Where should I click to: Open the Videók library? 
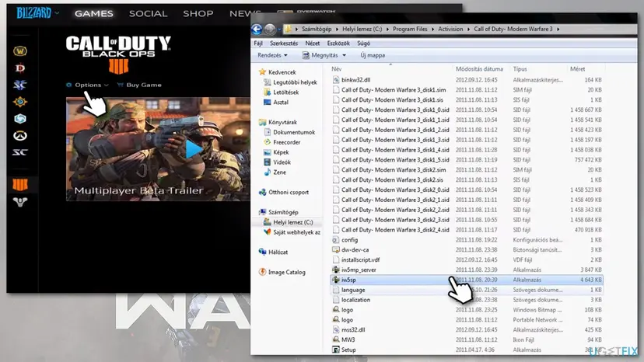point(277,162)
